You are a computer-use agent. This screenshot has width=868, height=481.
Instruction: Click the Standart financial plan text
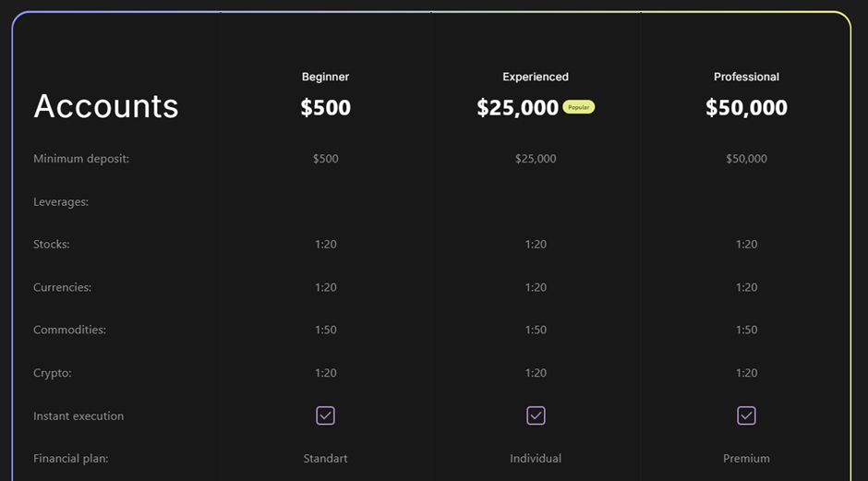pos(325,458)
